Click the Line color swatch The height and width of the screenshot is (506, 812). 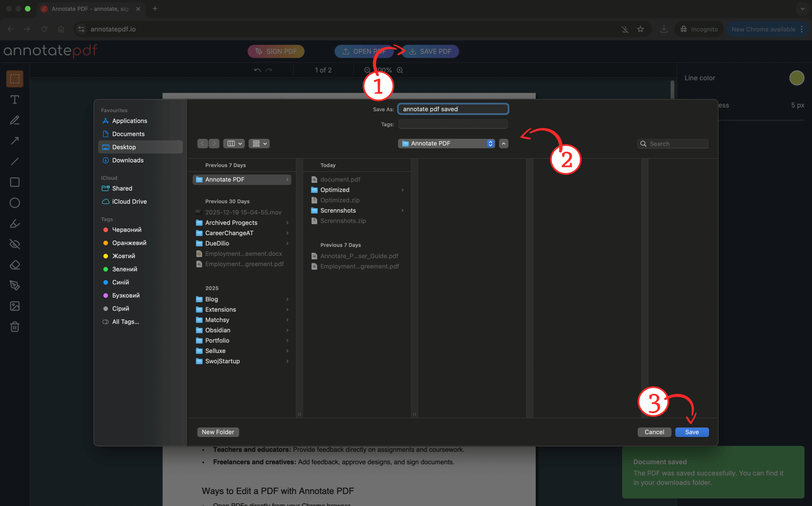click(796, 78)
